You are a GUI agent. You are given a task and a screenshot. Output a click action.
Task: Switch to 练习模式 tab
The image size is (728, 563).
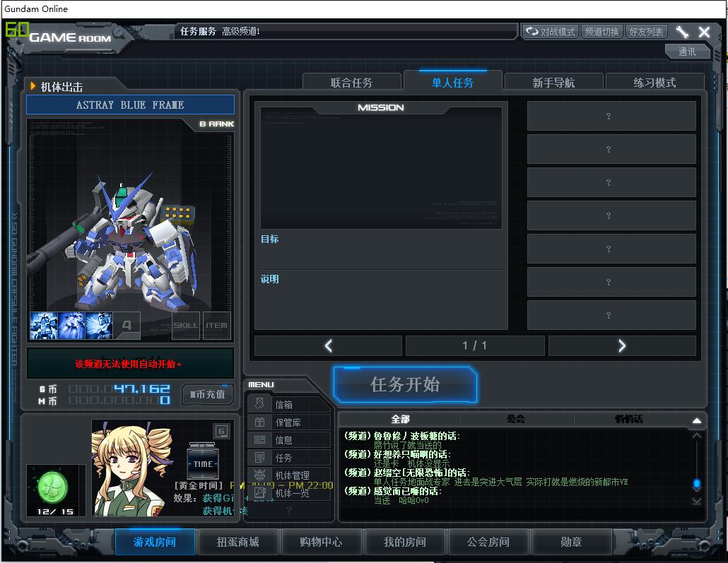click(x=654, y=83)
